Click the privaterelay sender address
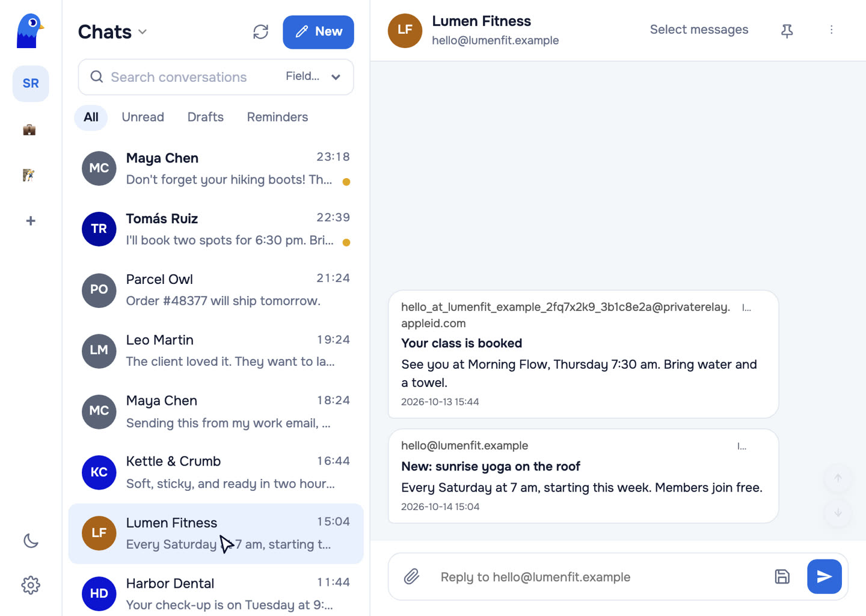Viewport: 866px width, 616px height. pos(565,315)
